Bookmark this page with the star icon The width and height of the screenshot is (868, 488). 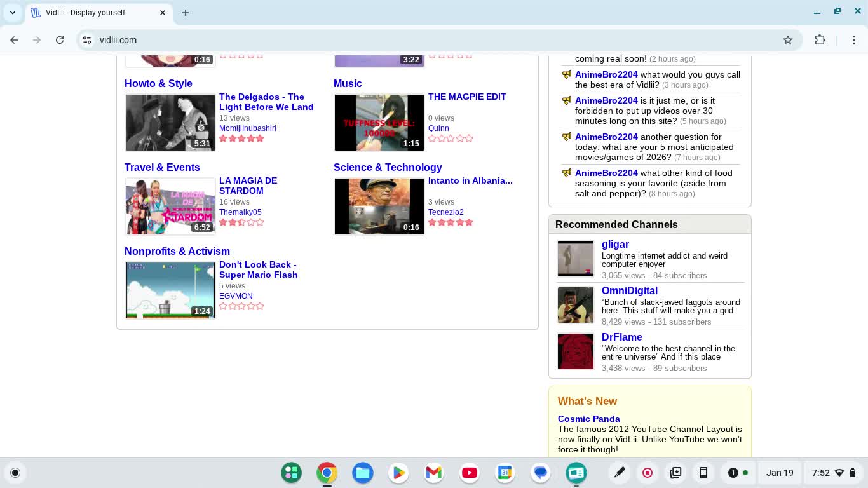(x=788, y=40)
